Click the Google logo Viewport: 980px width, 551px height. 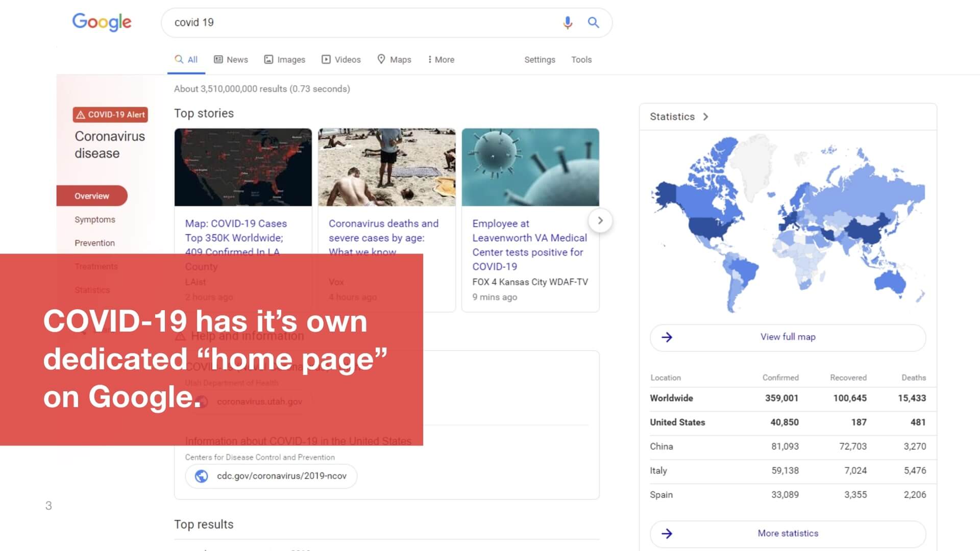[102, 22]
